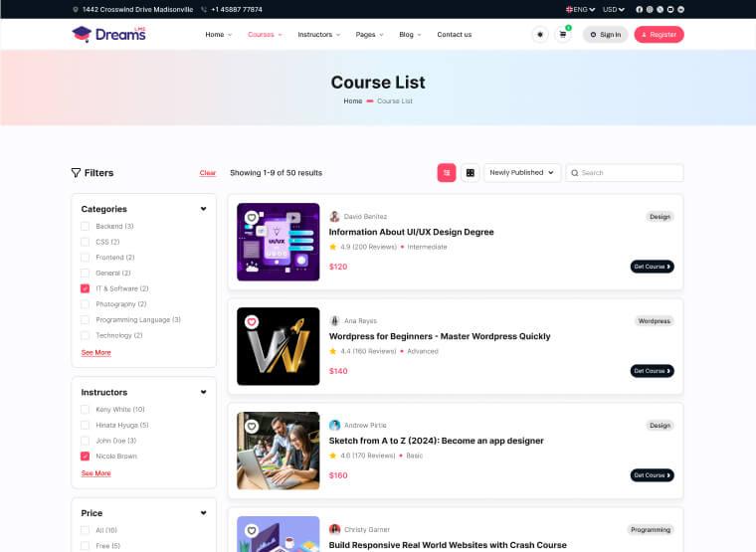
Task: Click the Dreams LMS logo
Action: (x=108, y=34)
